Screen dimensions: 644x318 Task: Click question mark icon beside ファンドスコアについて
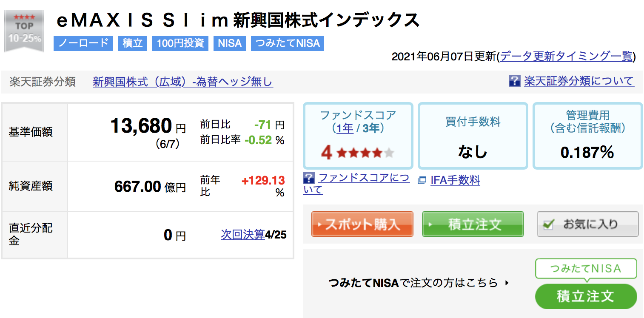point(309,178)
